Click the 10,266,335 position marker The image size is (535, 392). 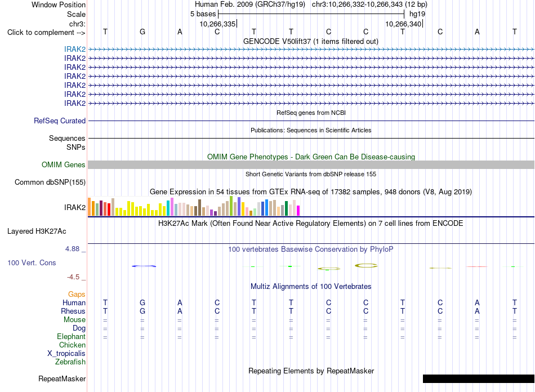[218, 24]
